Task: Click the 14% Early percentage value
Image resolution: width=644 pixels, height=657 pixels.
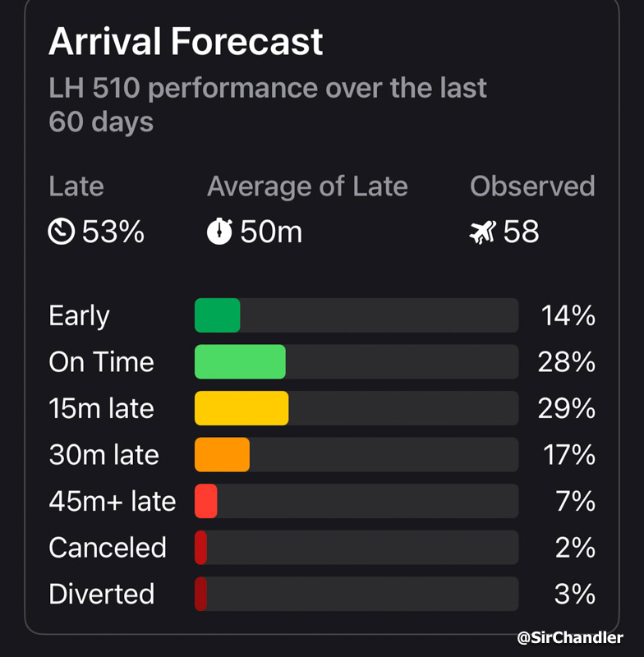Action: 568,315
